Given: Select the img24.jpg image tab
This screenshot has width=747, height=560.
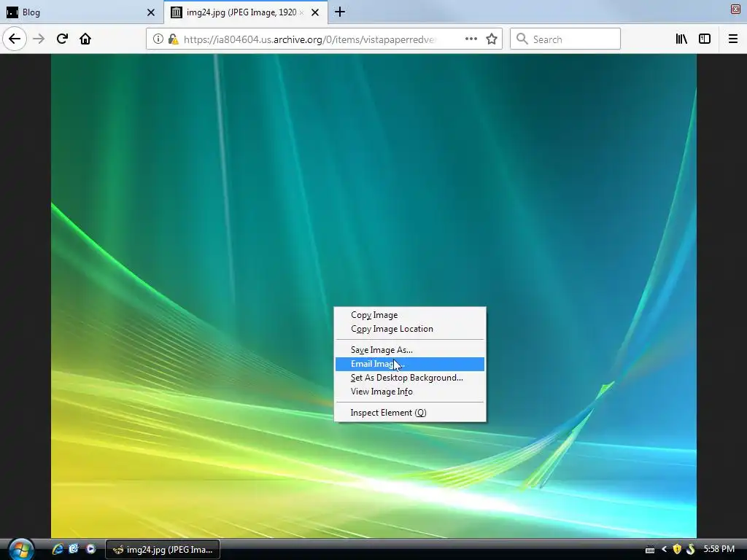Looking at the screenshot, I should pos(245,12).
